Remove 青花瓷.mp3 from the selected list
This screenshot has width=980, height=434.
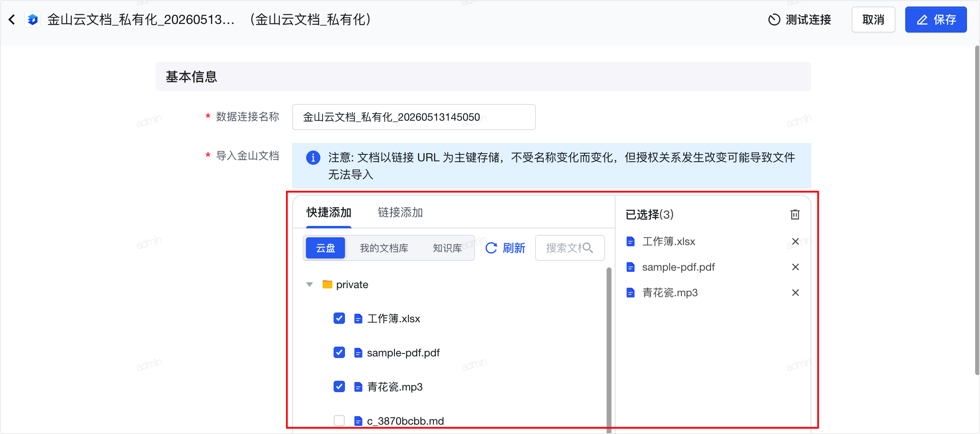tap(796, 293)
